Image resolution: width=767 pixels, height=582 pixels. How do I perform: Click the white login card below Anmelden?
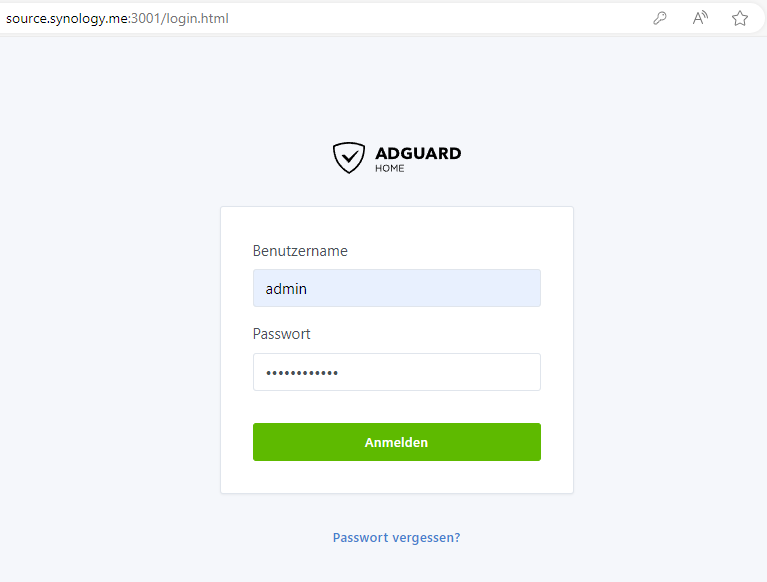[x=396, y=476]
